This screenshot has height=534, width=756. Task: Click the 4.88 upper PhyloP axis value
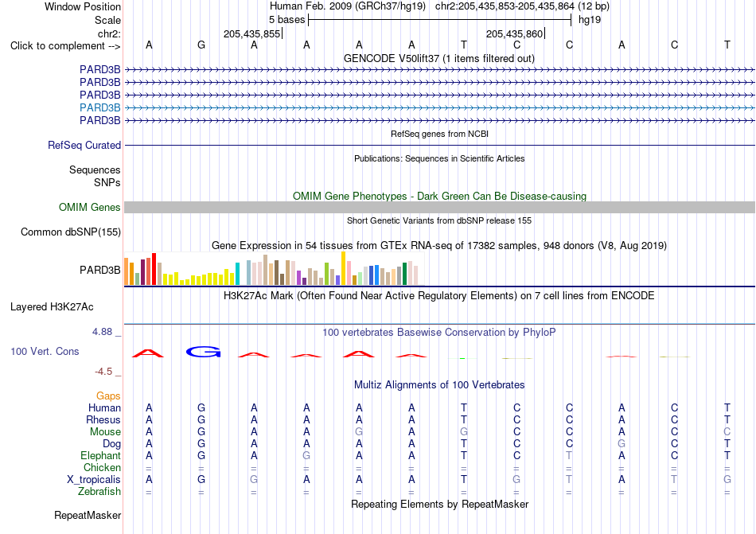(x=102, y=332)
